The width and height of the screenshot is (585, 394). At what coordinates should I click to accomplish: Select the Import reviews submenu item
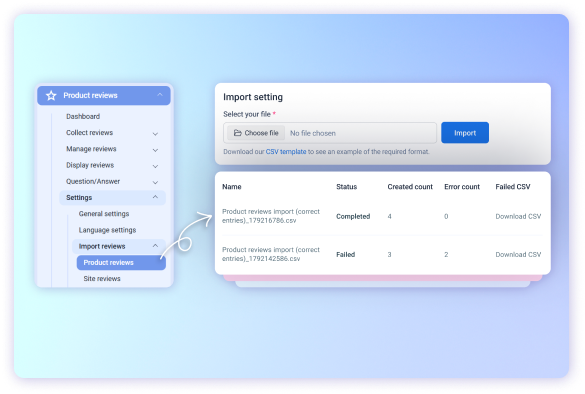[x=119, y=246]
